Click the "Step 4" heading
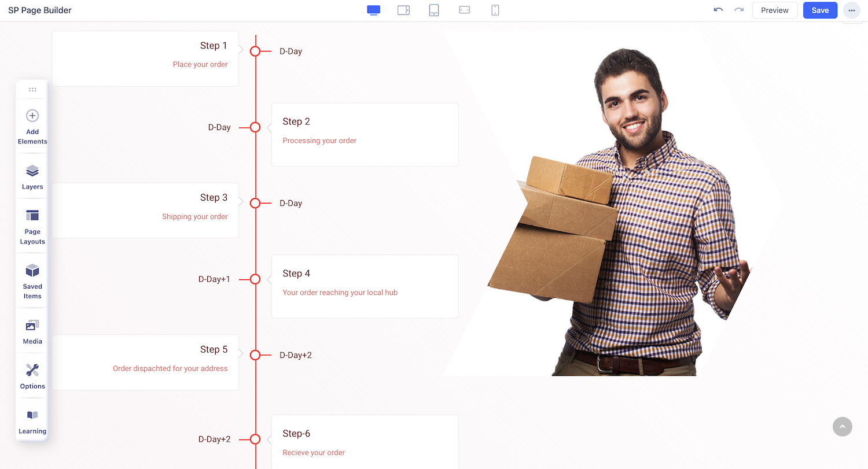 click(x=296, y=274)
